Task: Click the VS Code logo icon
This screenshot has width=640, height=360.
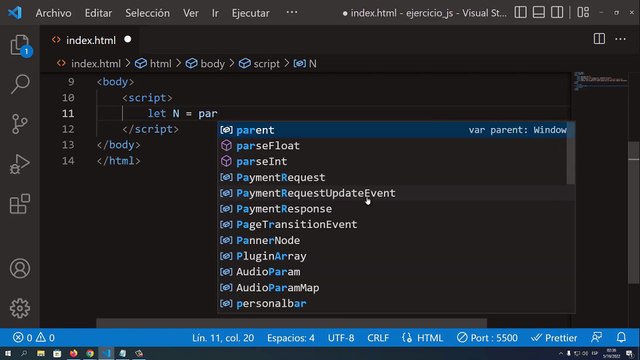Action: click(x=15, y=13)
